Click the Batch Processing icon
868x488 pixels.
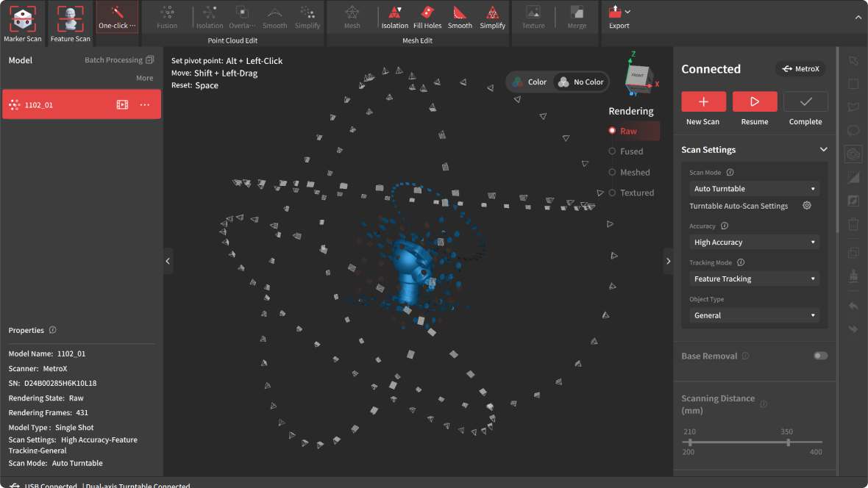(x=150, y=60)
